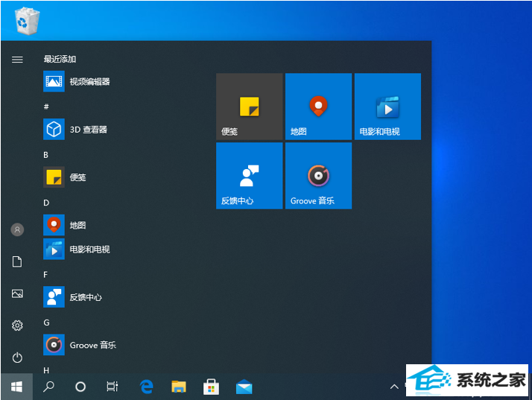Click the 便笺 sticky notes tile
Viewport: 532px width, 400px height.
tap(250, 107)
